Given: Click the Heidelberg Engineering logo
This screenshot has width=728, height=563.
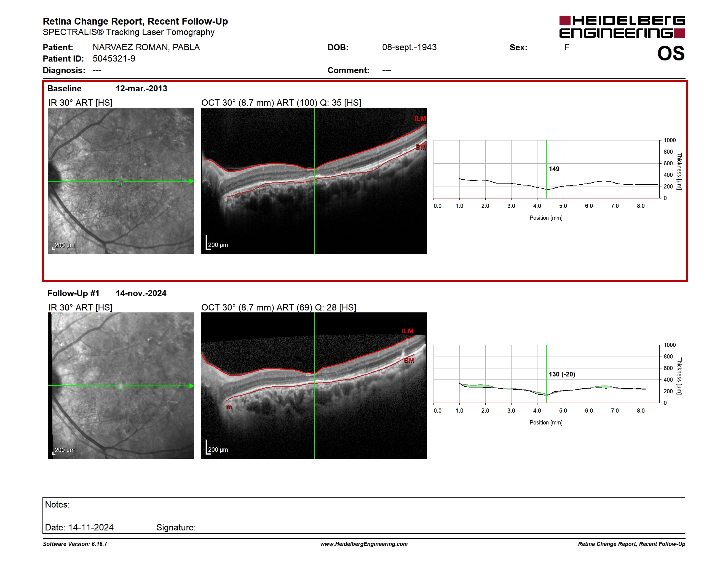Looking at the screenshot, I should [x=622, y=27].
